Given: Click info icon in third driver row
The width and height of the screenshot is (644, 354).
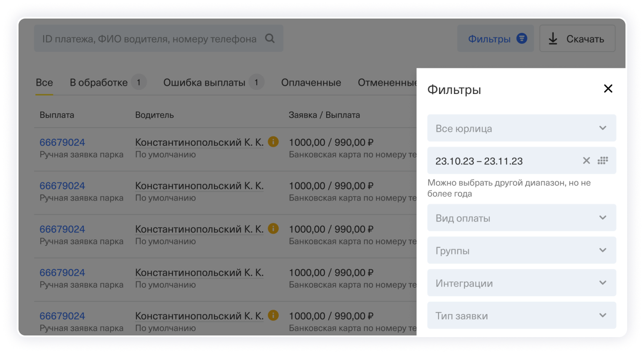Looking at the screenshot, I should [273, 228].
